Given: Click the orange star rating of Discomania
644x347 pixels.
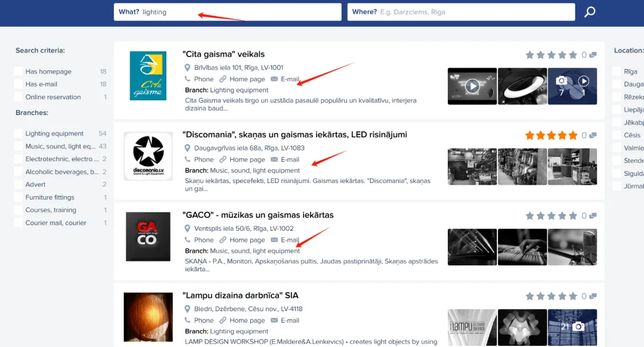Looking at the screenshot, I should tap(551, 135).
